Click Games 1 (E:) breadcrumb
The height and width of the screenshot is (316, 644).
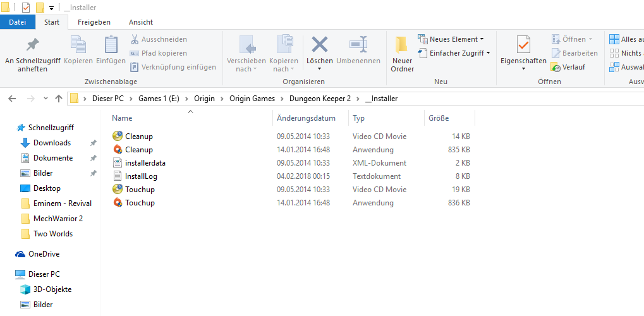(158, 99)
